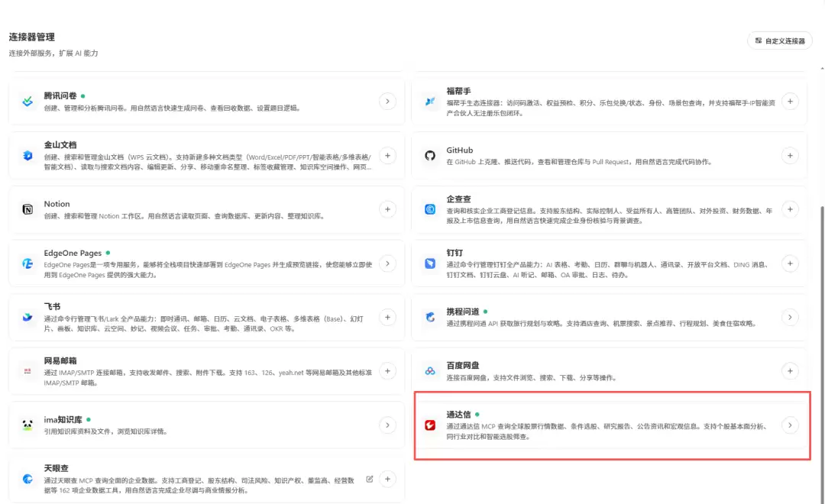Add the 天眼查 connector with plus button
Screen dimensions: 825x504
pyautogui.click(x=387, y=479)
